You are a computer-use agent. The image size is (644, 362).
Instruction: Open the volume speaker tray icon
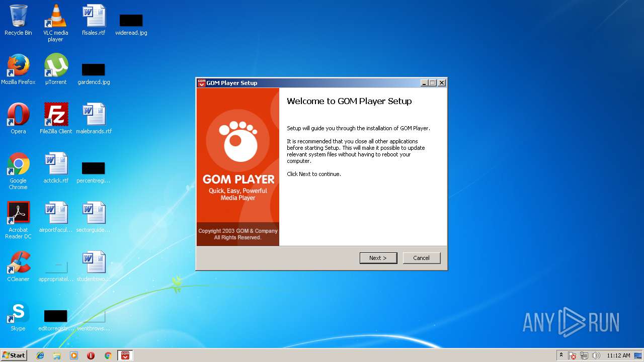pos(596,355)
